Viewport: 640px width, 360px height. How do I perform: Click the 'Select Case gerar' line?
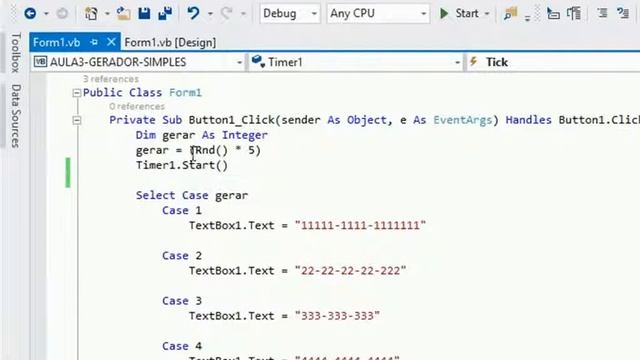point(192,196)
